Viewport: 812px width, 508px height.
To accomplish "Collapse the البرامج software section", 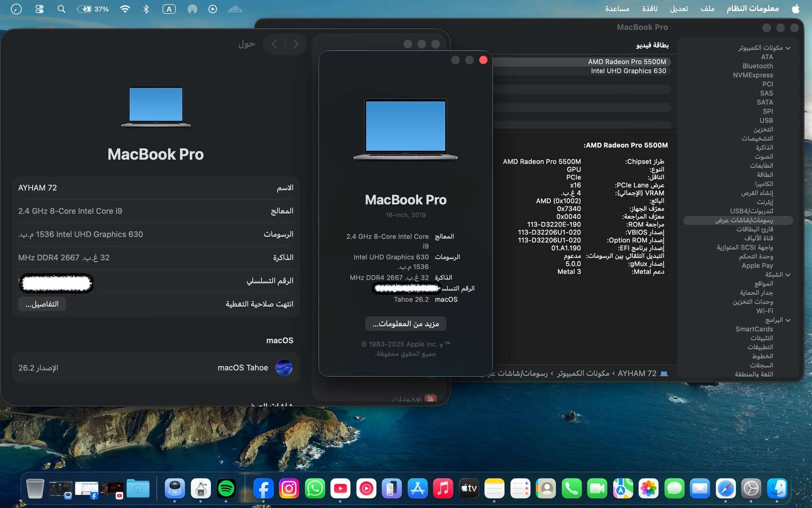I will click(788, 320).
